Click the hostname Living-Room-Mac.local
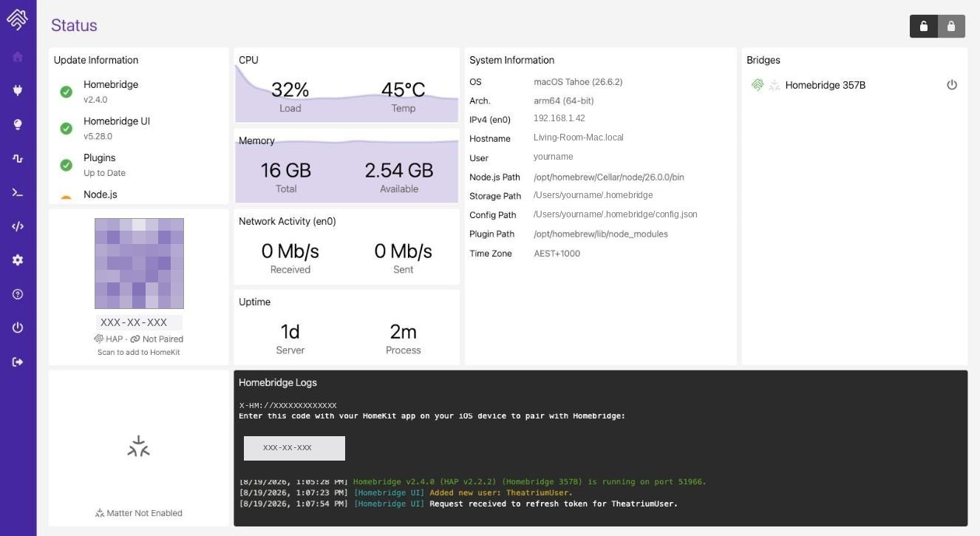The width and height of the screenshot is (980, 536). pyautogui.click(x=579, y=138)
